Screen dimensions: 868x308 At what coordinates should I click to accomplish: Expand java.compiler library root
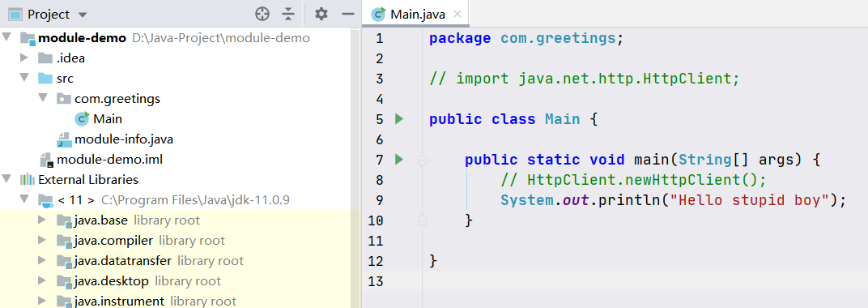pyautogui.click(x=42, y=241)
